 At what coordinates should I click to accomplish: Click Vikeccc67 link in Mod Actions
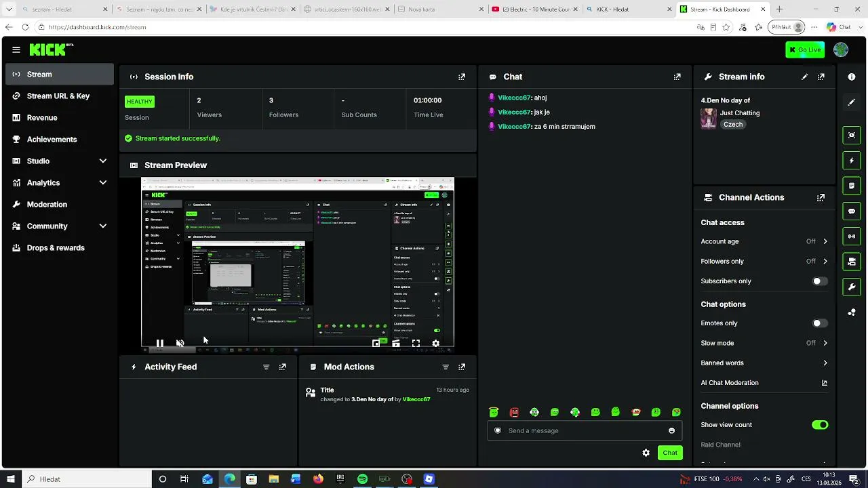[x=416, y=400]
